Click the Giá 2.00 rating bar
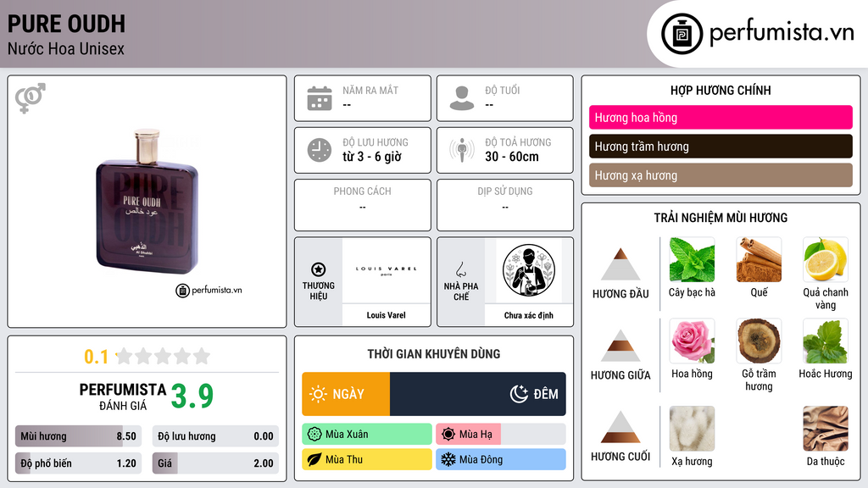Viewport: 868px width, 488px height. 215,463
